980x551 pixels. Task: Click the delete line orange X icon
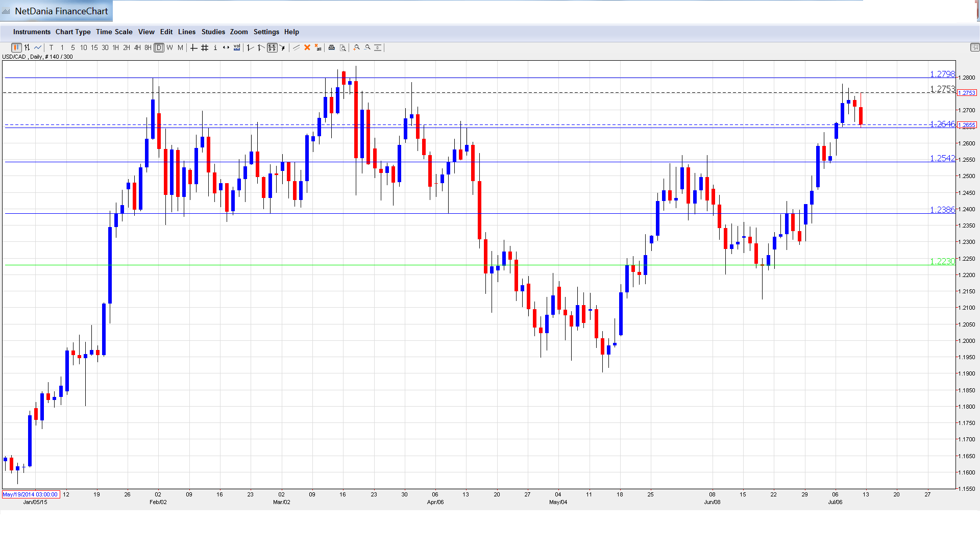pos(307,47)
